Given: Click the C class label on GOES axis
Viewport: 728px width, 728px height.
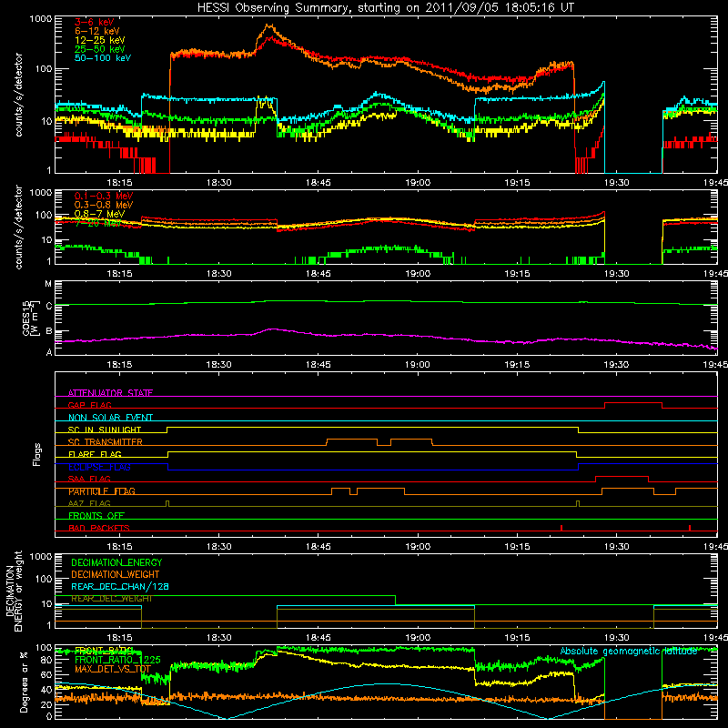Looking at the screenshot, I should click(x=49, y=306).
